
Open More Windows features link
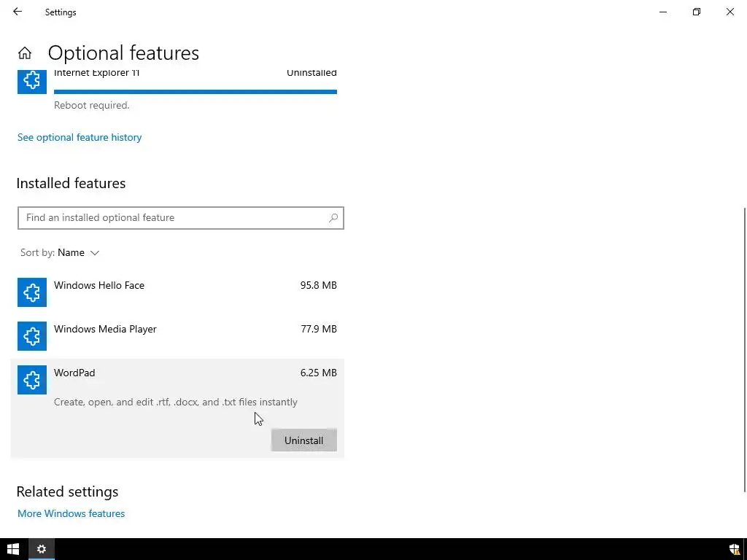coord(71,513)
